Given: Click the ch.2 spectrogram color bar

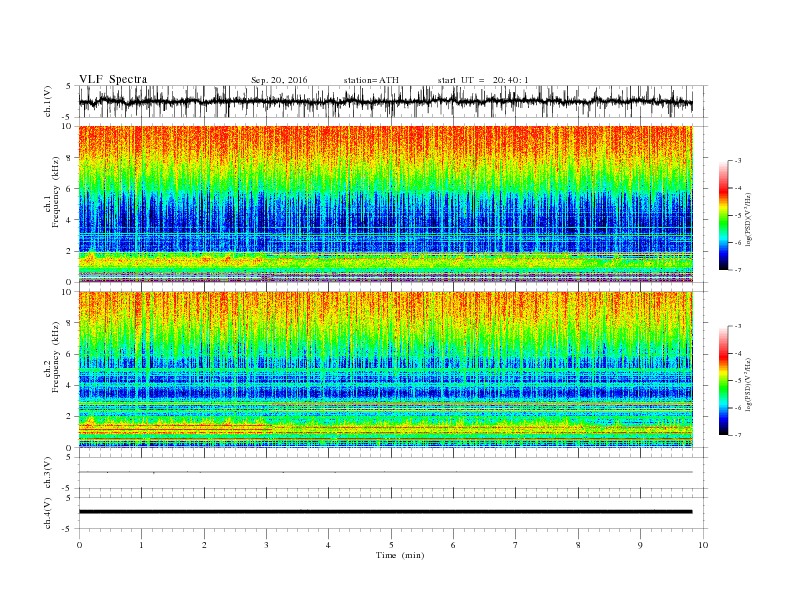Looking at the screenshot, I should pos(723,380).
